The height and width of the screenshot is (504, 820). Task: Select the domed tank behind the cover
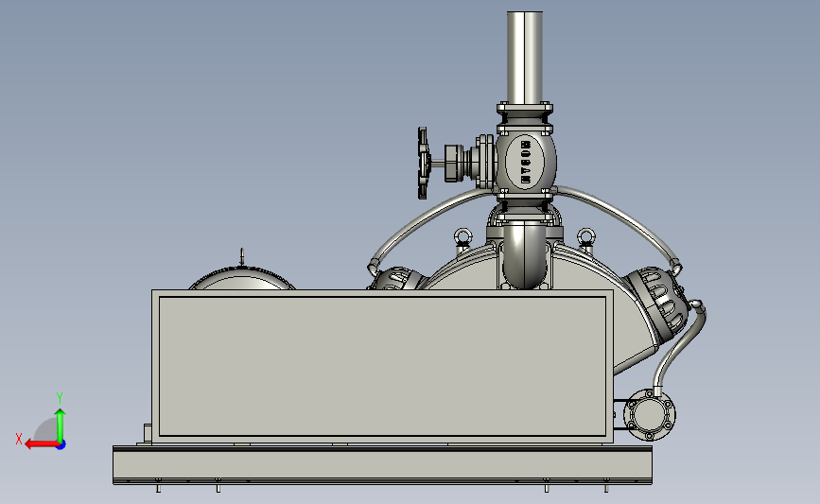(242, 278)
